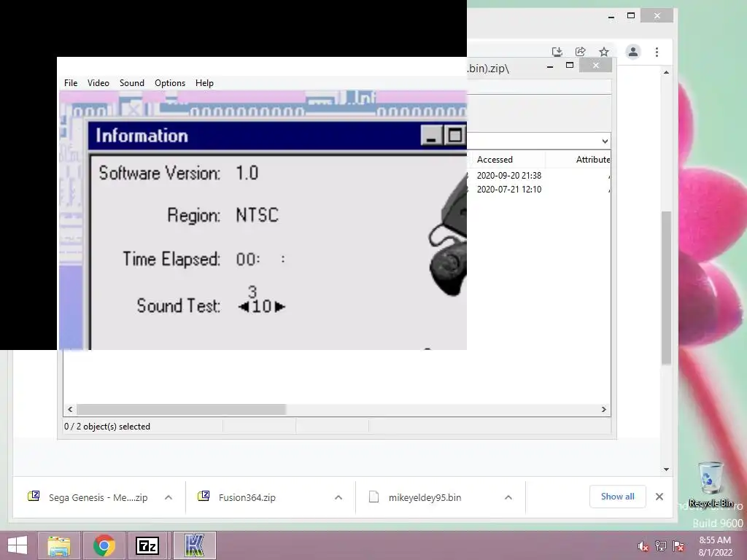
Task: Expand options for Sega Genesis zip download
Action: 169,497
